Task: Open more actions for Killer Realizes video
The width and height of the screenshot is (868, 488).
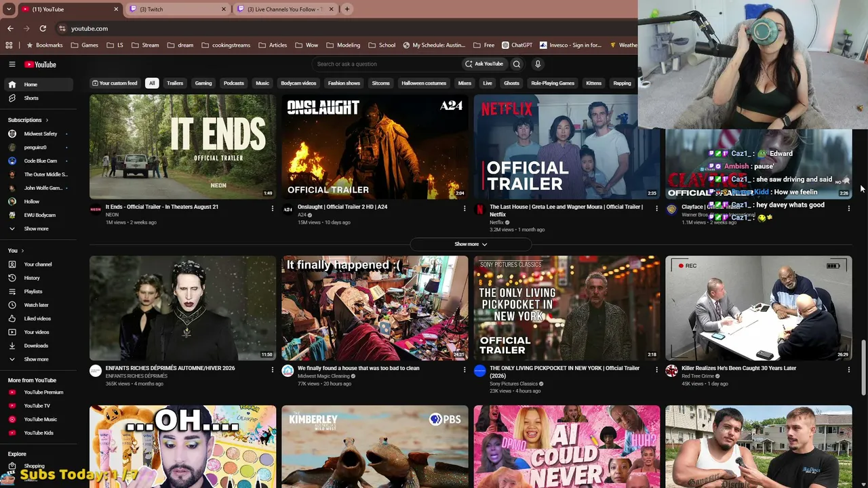Action: 848,369
